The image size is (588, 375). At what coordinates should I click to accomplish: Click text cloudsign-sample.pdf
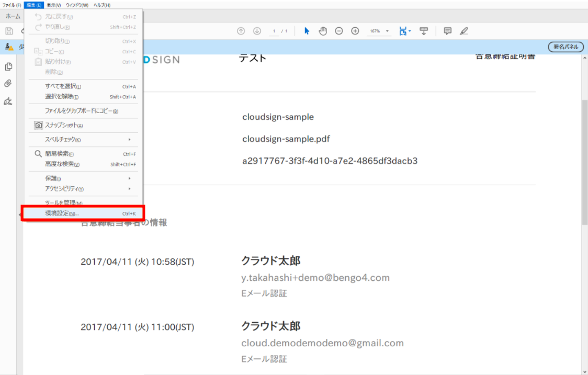[286, 139]
